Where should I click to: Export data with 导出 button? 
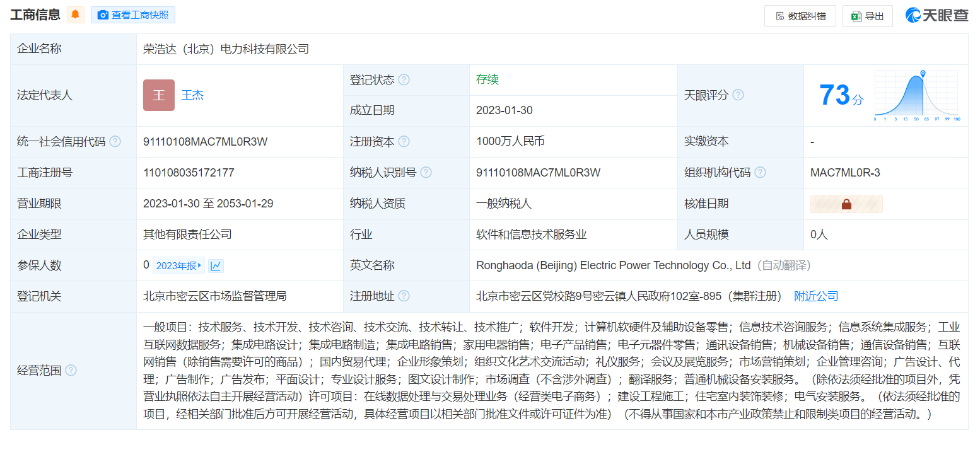click(x=868, y=16)
